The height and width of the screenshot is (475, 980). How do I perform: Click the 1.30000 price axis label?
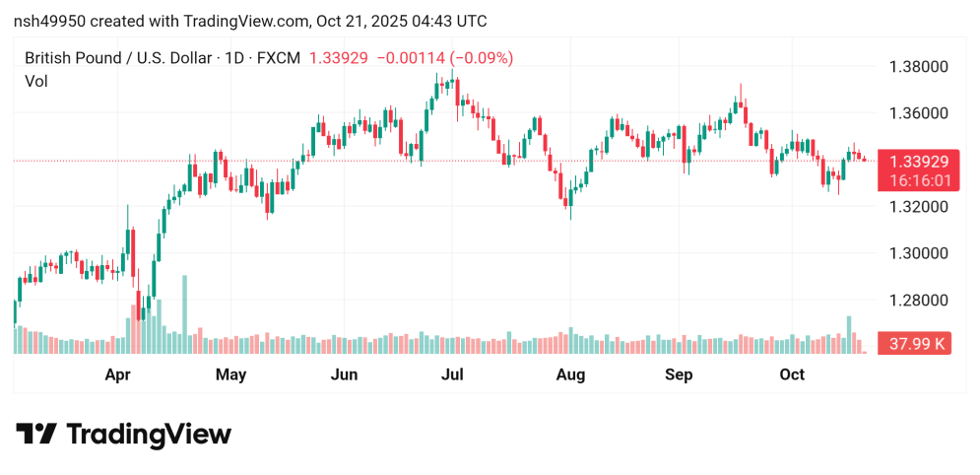[x=919, y=253]
